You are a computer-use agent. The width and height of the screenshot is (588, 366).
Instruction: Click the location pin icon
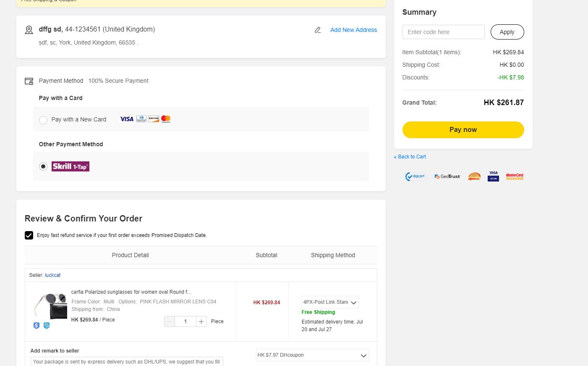click(x=29, y=30)
